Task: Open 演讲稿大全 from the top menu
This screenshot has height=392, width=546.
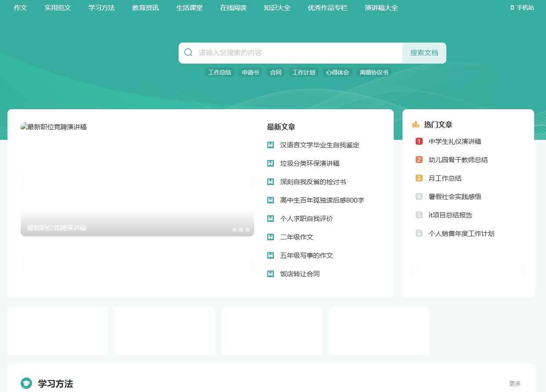Action: [381, 7]
